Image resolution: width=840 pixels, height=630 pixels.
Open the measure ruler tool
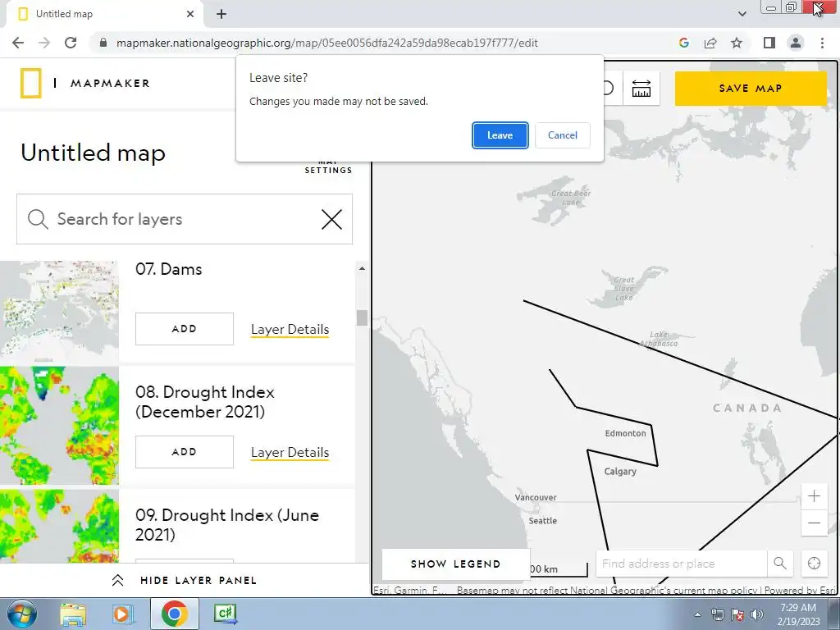pyautogui.click(x=641, y=89)
